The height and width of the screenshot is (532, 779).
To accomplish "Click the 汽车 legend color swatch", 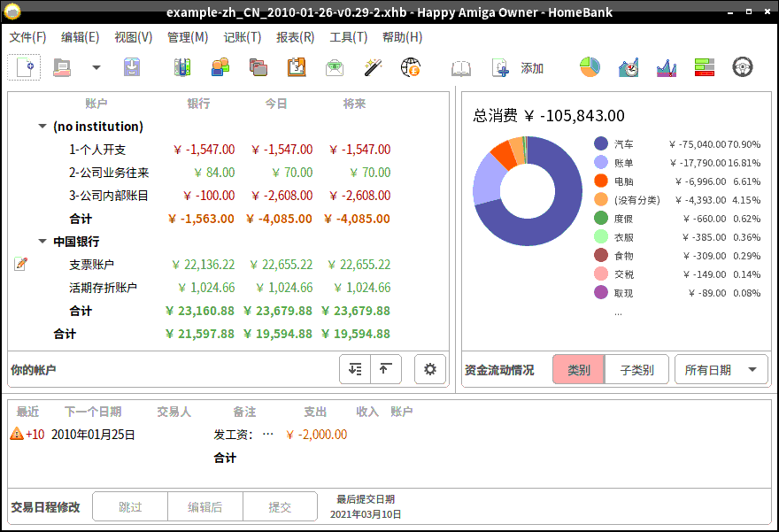I will [x=601, y=143].
